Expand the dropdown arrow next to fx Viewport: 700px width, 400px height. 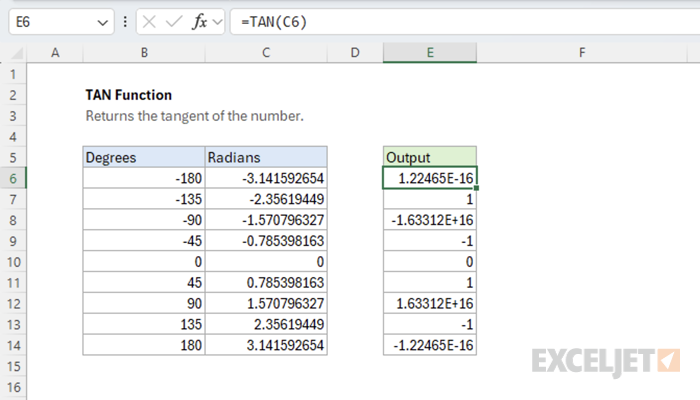pos(217,22)
